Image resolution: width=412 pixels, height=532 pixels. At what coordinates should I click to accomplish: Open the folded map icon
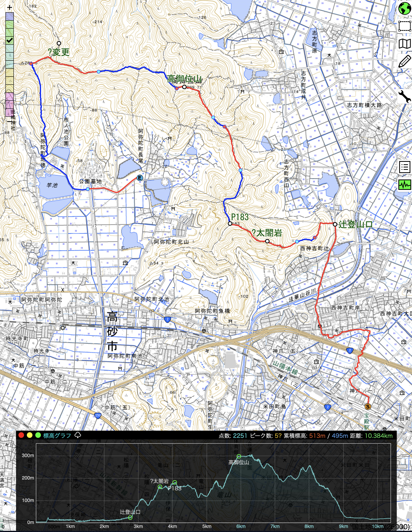pyautogui.click(x=404, y=44)
